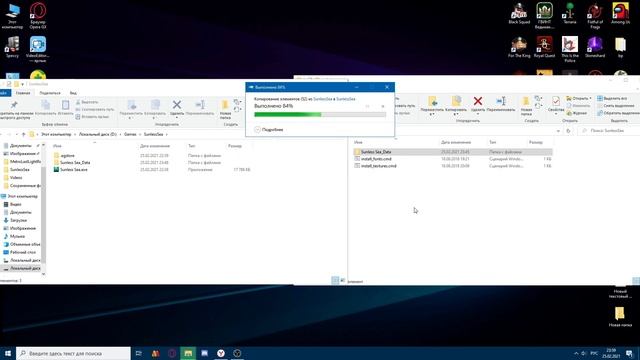Open the Terraria desktop shortcut

click(570, 13)
